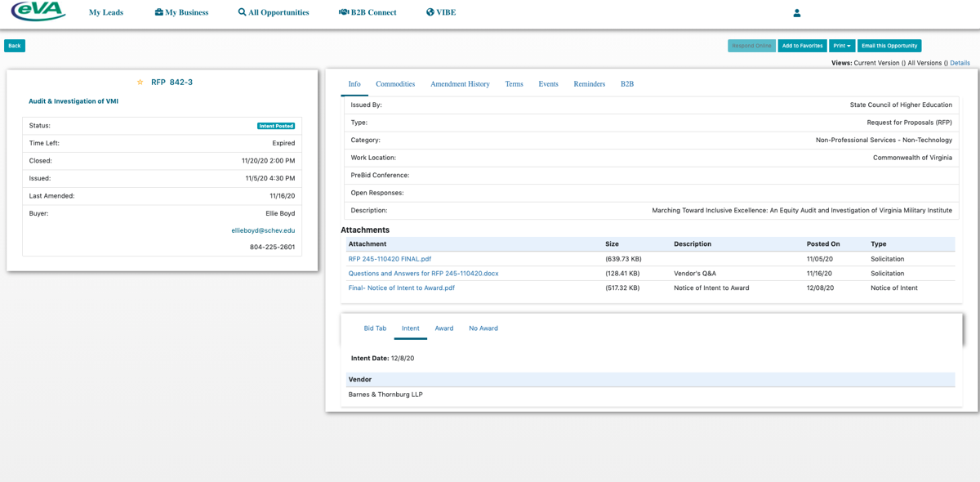The width and height of the screenshot is (980, 482).
Task: Click the Attachment column header
Action: [367, 244]
